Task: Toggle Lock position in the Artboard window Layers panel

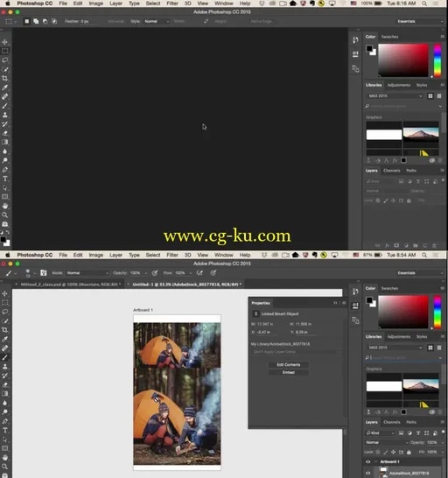Action: point(394,452)
